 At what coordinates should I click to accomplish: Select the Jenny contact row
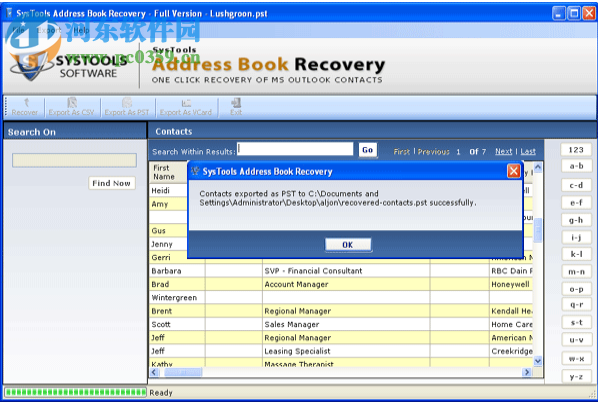(169, 244)
